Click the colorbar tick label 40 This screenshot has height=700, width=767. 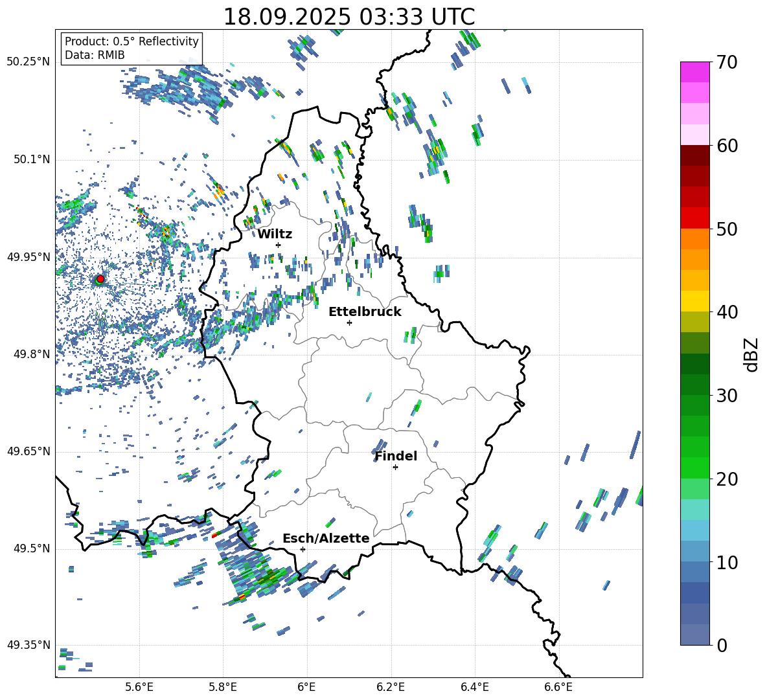click(726, 312)
